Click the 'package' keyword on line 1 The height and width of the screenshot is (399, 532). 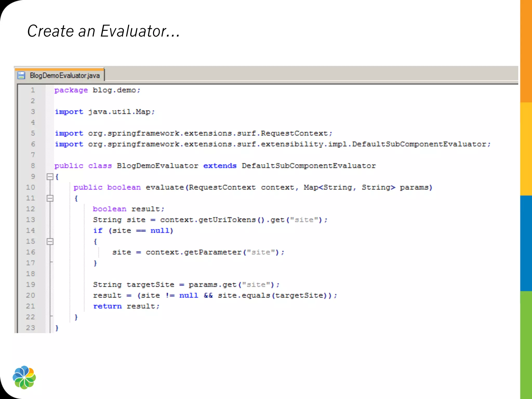[x=71, y=90]
